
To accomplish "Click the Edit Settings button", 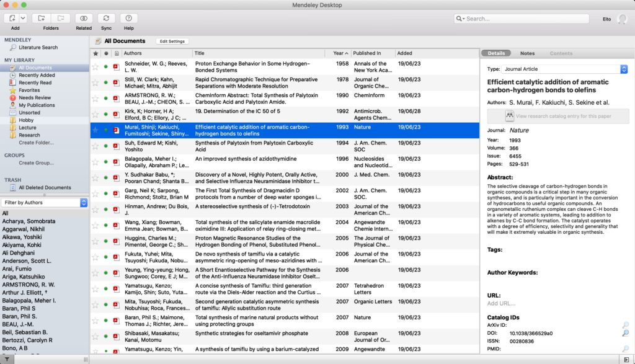I will [172, 42].
